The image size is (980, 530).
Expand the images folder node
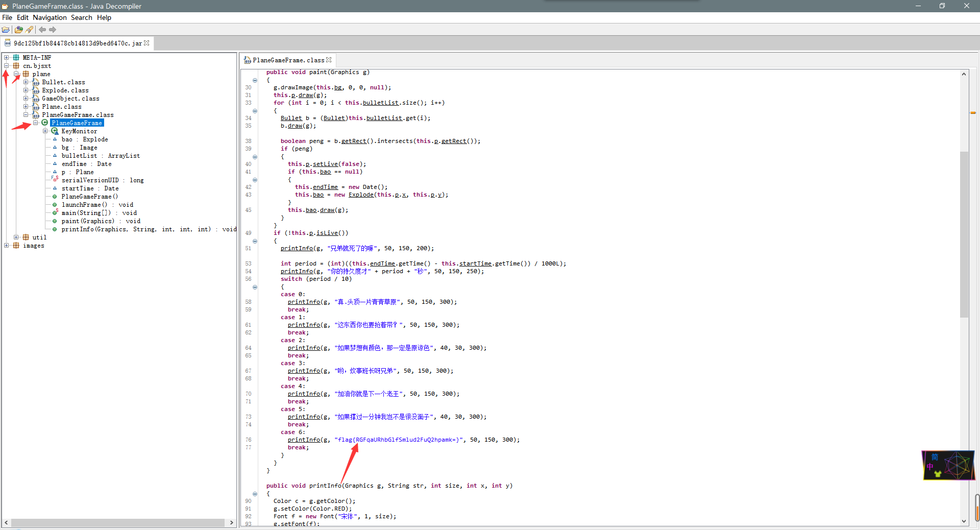coord(7,246)
